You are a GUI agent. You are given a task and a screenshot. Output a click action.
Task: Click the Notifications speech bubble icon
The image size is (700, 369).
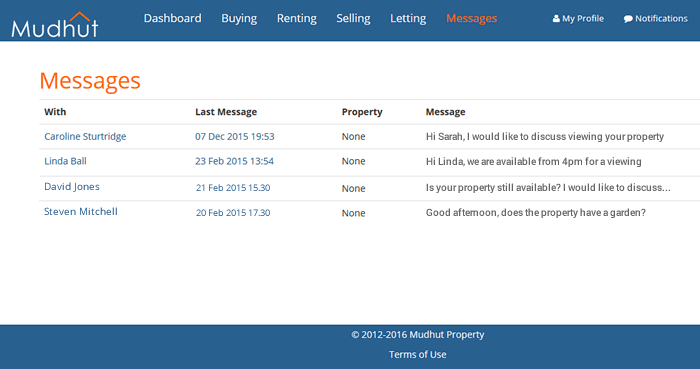point(628,19)
